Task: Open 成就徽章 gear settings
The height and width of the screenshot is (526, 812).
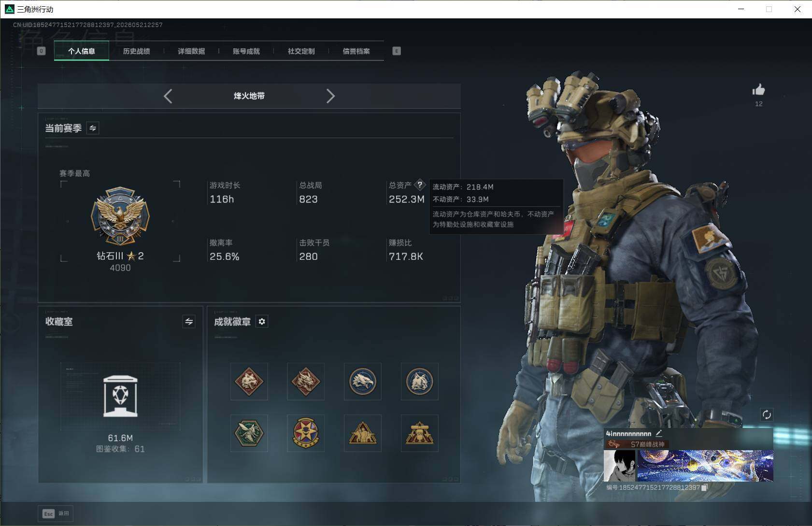Action: click(262, 322)
